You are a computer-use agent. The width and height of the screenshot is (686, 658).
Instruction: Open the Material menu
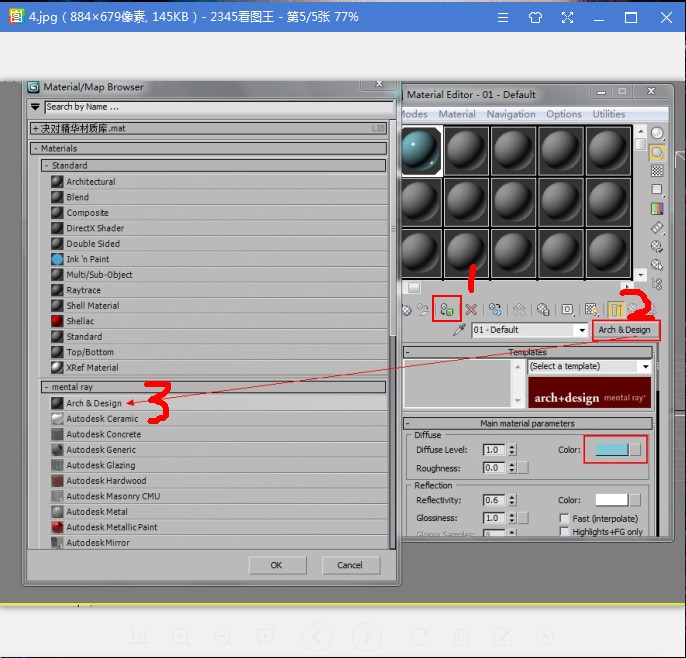pos(457,114)
